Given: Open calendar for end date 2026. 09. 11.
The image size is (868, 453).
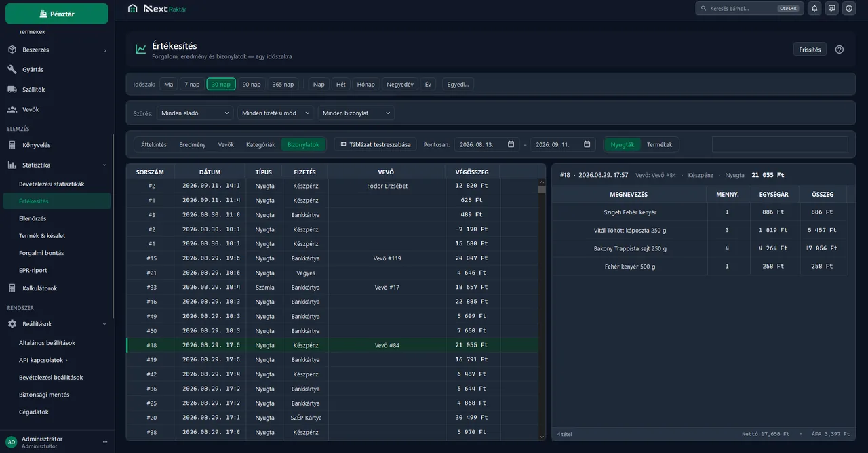Looking at the screenshot, I should coord(587,144).
